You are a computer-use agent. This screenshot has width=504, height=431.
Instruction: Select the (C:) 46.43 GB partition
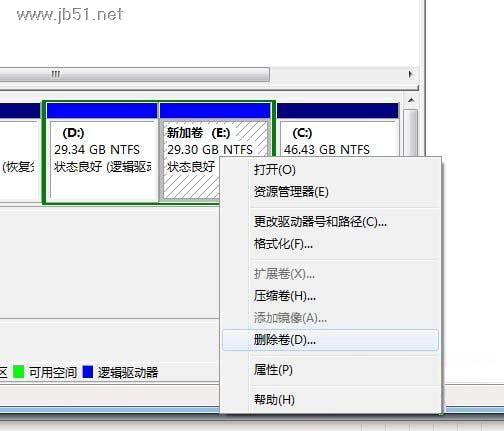[337, 130]
